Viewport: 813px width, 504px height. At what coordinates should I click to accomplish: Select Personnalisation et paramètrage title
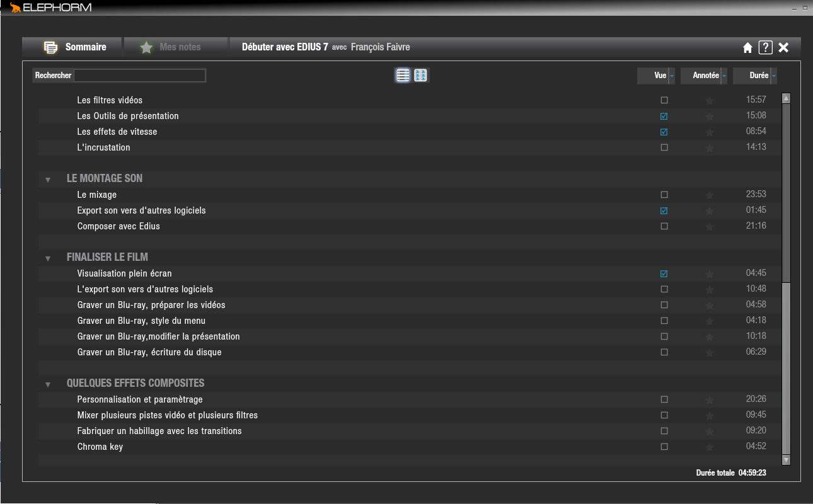point(140,399)
